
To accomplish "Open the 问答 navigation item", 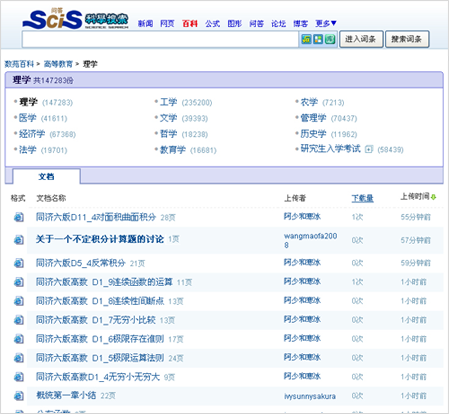I will pyautogui.click(x=256, y=24).
